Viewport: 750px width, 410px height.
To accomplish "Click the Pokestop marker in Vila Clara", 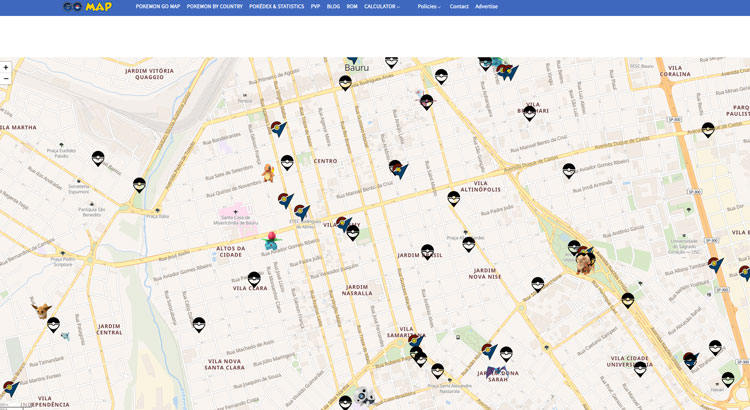I will click(x=254, y=279).
